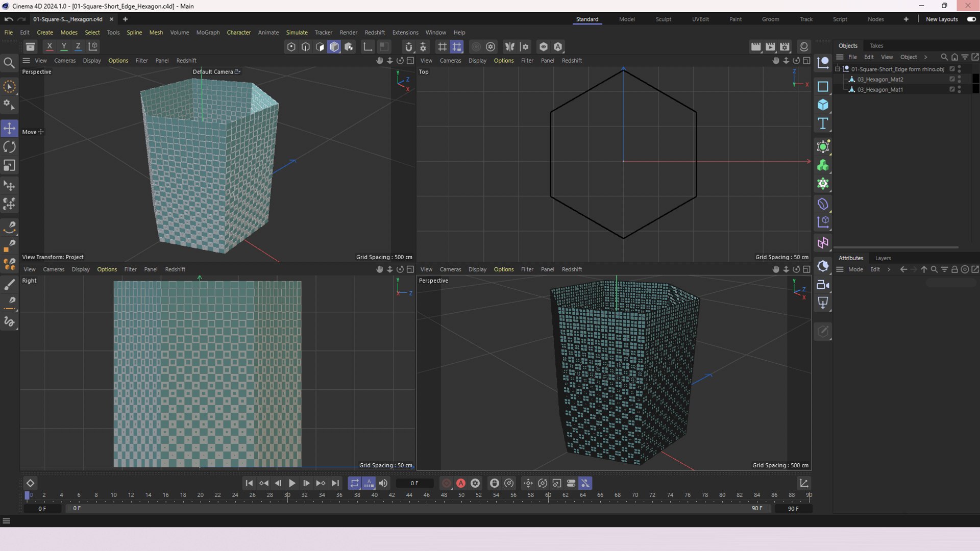Toggle the New Layouts switch
This screenshot has width=980, height=551.
(x=971, y=19)
